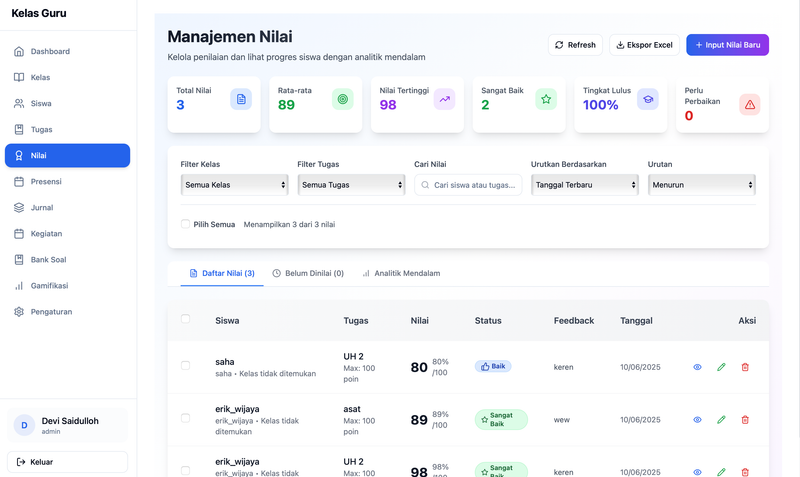Click the edit pencil in the asat task row
Screen dimensions: 800x477
(721, 420)
